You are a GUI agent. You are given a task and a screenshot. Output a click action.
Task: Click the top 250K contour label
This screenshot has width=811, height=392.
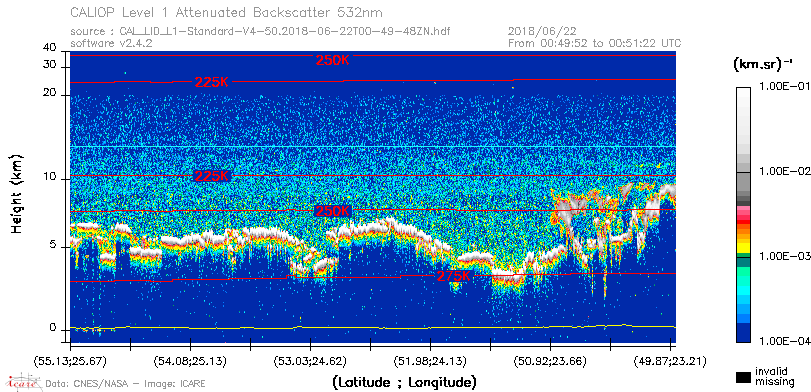[333, 61]
